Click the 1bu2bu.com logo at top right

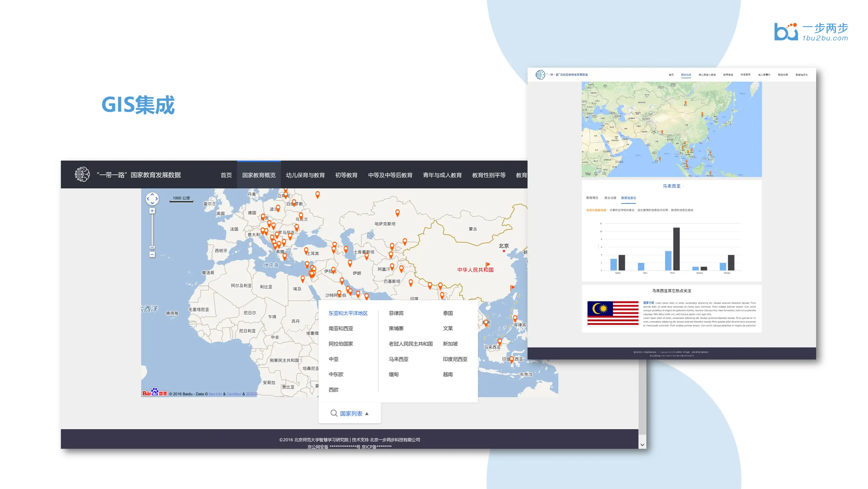810,32
